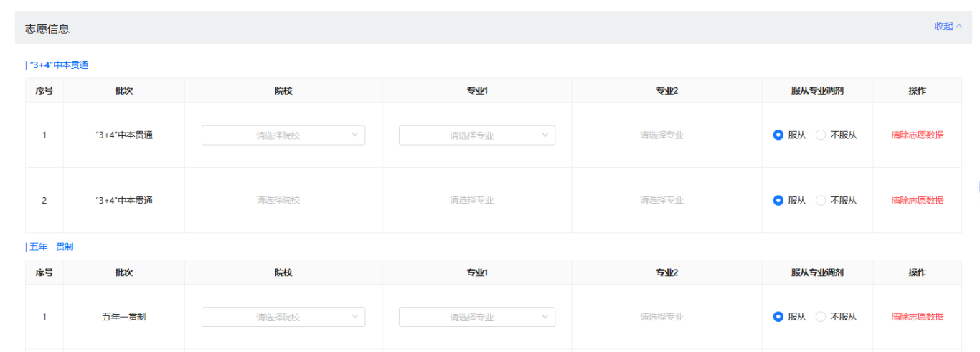This screenshot has height=352, width=980.
Task: Click 清除志愿数据 for “3+4”中本贯通 row 2
Action: pos(917,201)
